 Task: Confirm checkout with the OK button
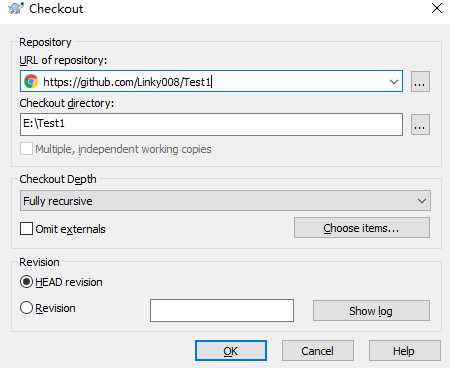point(231,350)
